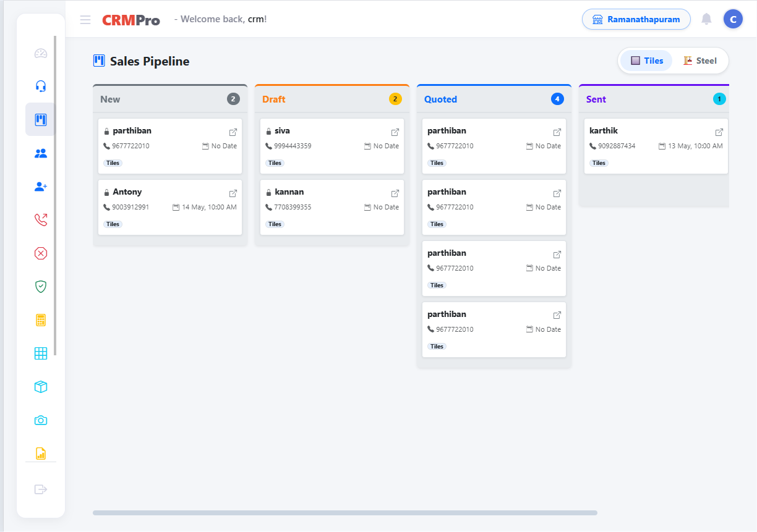
Task: Open the notification bell
Action: (x=706, y=19)
